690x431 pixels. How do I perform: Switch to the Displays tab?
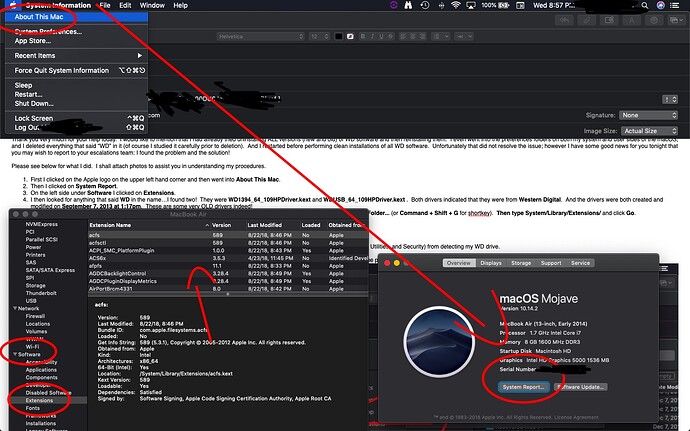[491, 263]
